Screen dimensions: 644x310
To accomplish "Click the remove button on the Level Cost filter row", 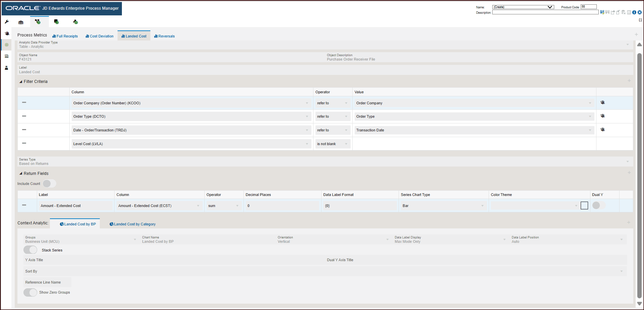I will pyautogui.click(x=24, y=143).
